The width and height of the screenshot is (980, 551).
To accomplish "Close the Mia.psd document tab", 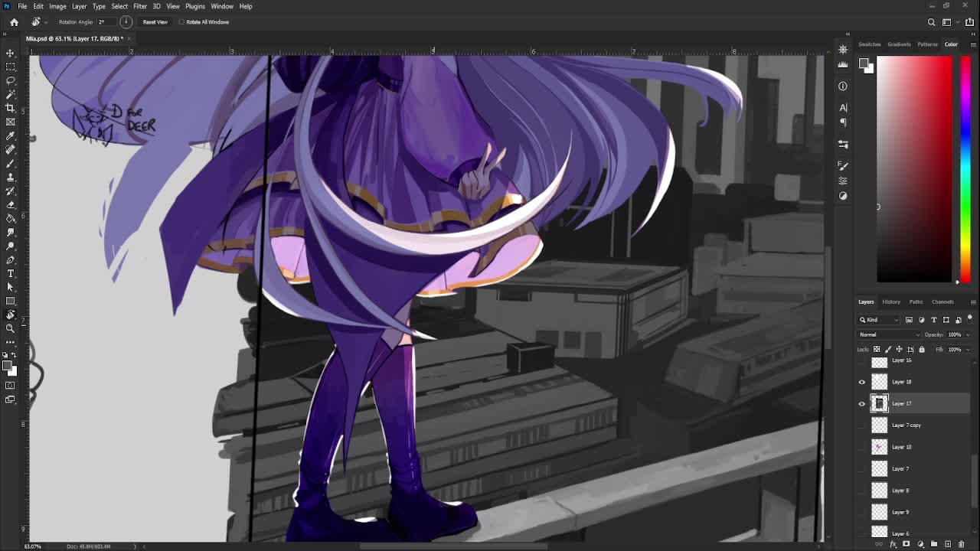I will [x=129, y=38].
